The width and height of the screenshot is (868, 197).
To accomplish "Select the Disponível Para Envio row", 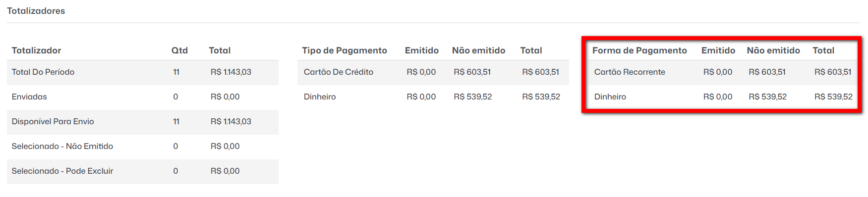I will (x=143, y=122).
